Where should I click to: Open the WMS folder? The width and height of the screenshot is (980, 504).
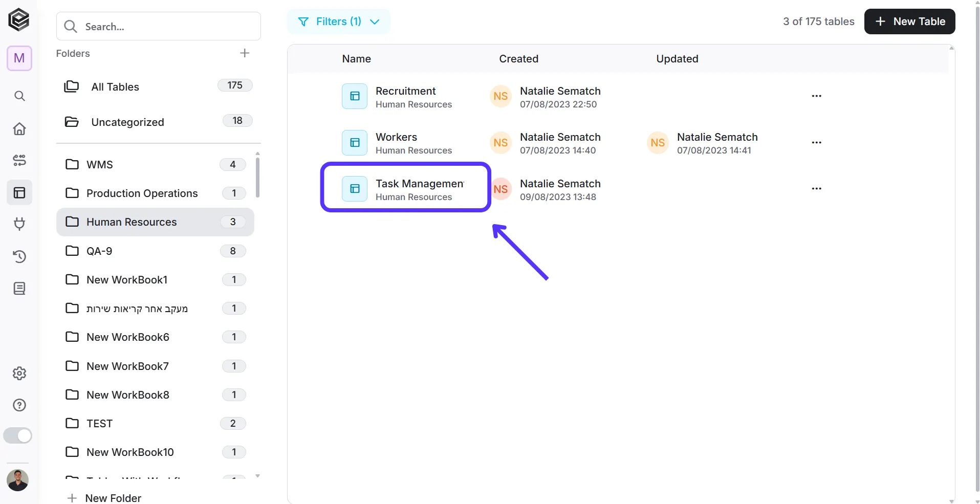(x=155, y=164)
